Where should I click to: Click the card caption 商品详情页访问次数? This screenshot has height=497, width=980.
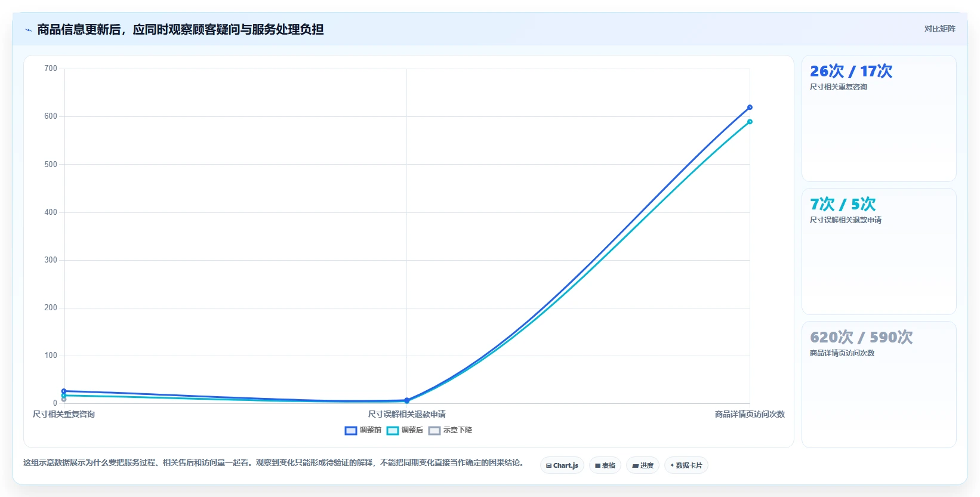(x=842, y=353)
